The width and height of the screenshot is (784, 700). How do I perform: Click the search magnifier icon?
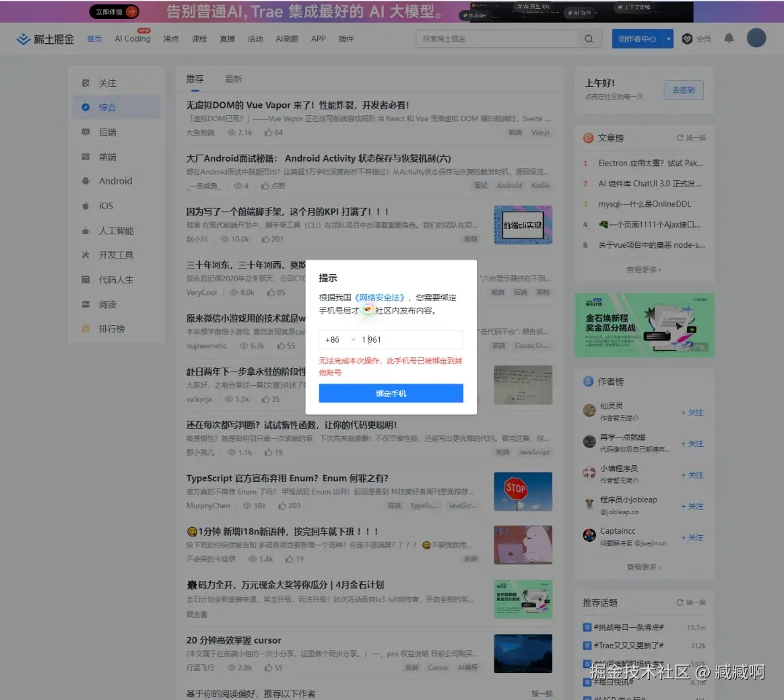[x=588, y=38]
